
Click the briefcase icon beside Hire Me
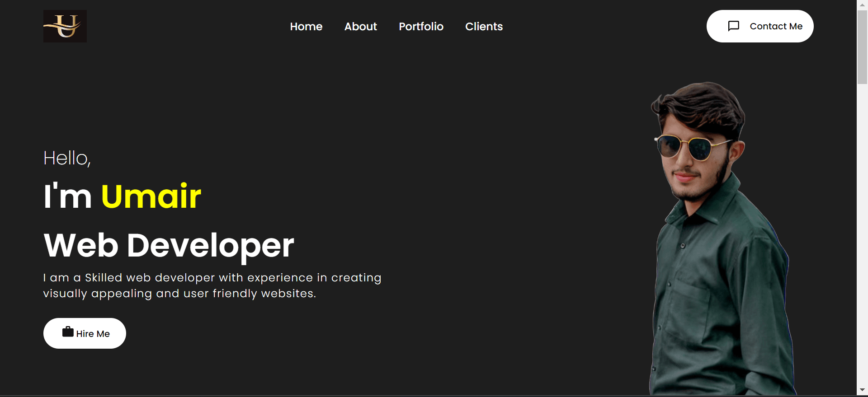pyautogui.click(x=68, y=332)
